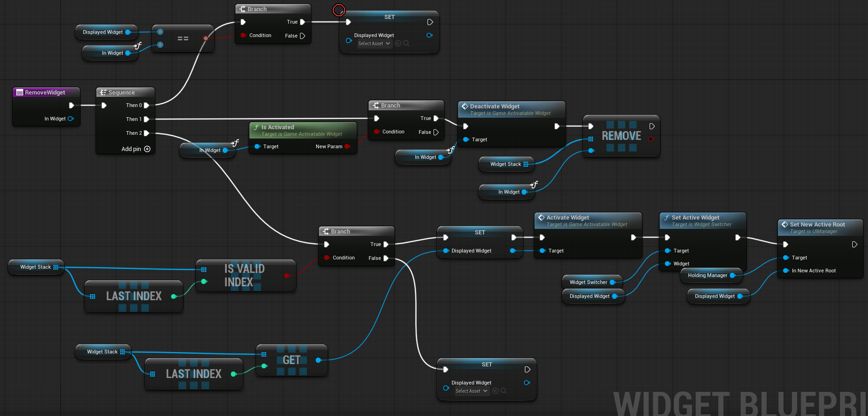Image resolution: width=868 pixels, height=416 pixels.
Task: Click the red breakpoint octagon icon
Action: 339,10
